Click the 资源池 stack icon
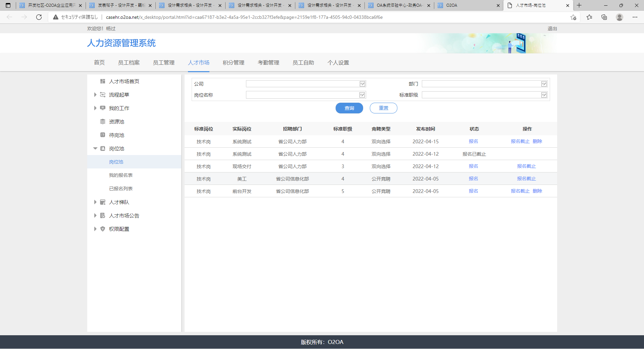Image resolution: width=644 pixels, height=349 pixels. [x=103, y=121]
